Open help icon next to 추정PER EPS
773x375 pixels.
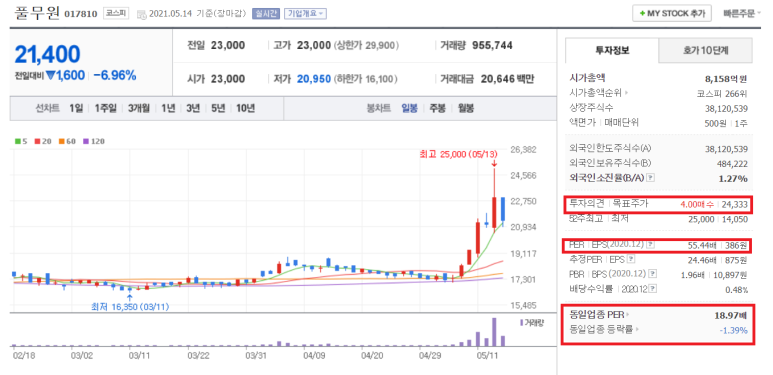click(x=631, y=259)
